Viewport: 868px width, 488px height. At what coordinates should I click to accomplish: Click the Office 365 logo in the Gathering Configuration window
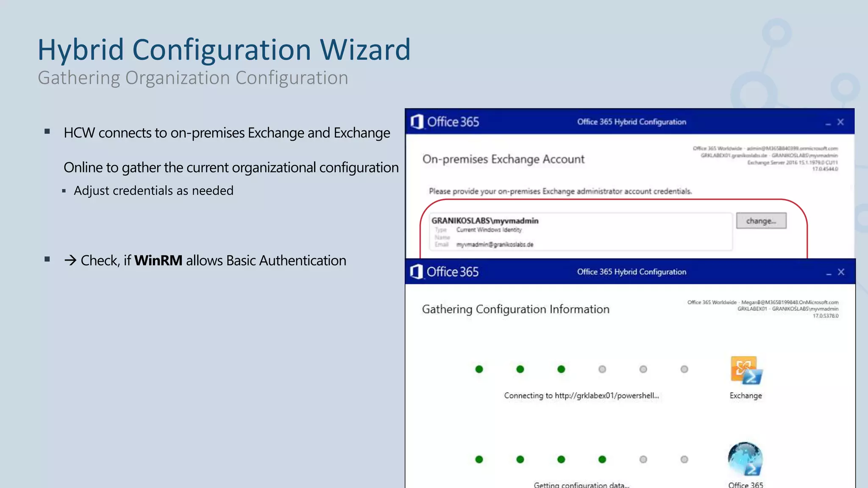click(x=445, y=272)
